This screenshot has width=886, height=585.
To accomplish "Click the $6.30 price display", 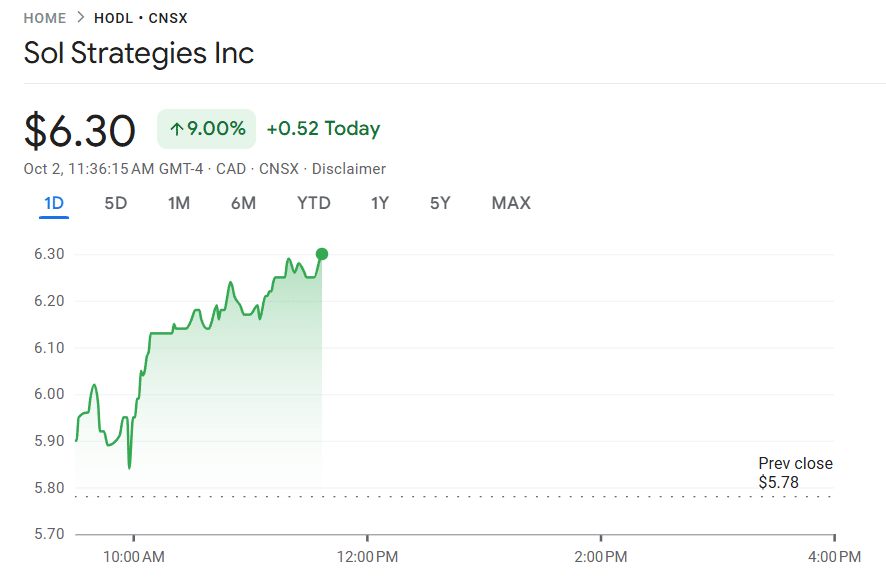I will [80, 130].
